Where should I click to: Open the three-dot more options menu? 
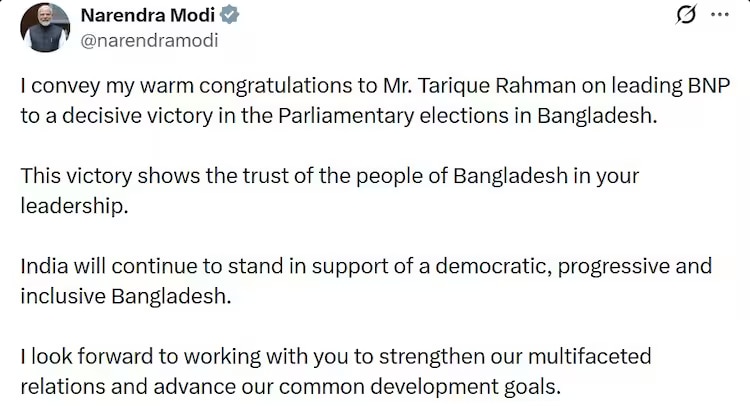(x=719, y=16)
